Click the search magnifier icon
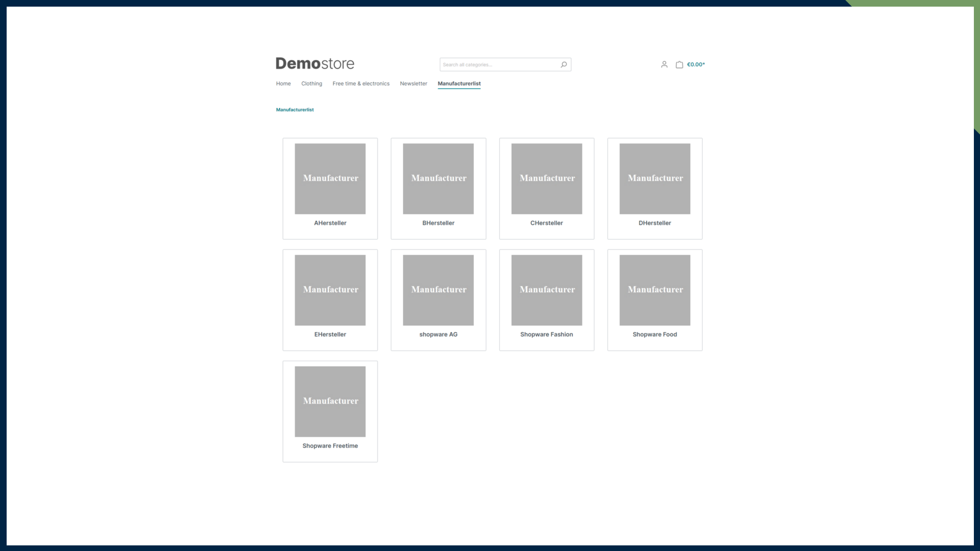The width and height of the screenshot is (980, 551). [x=563, y=64]
